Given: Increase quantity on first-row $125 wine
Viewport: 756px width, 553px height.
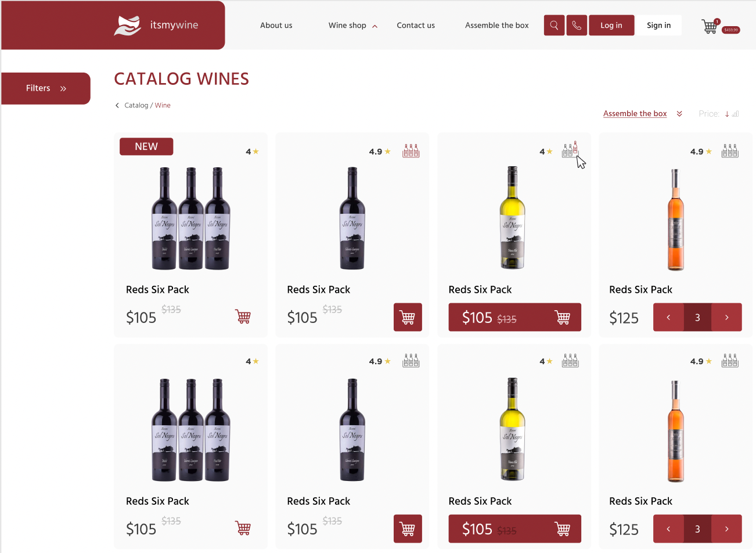Looking at the screenshot, I should [x=727, y=317].
